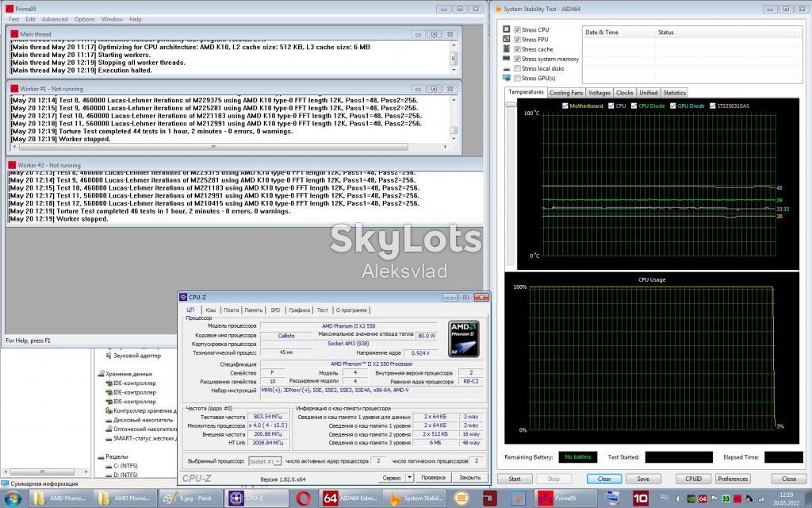This screenshot has width=812, height=508.
Task: Click Main thread scroll-down arrow
Action: [x=453, y=70]
